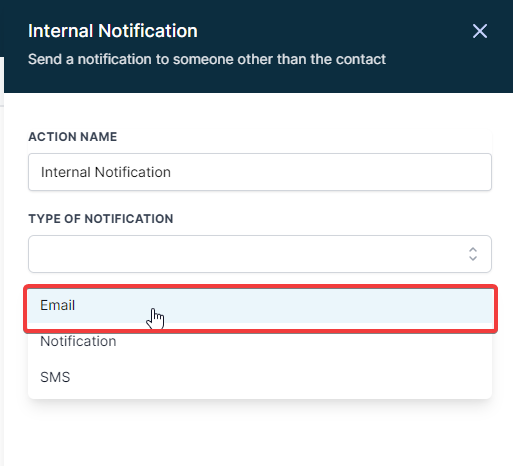
Task: Click the empty area of the notification type box
Action: coord(247,254)
